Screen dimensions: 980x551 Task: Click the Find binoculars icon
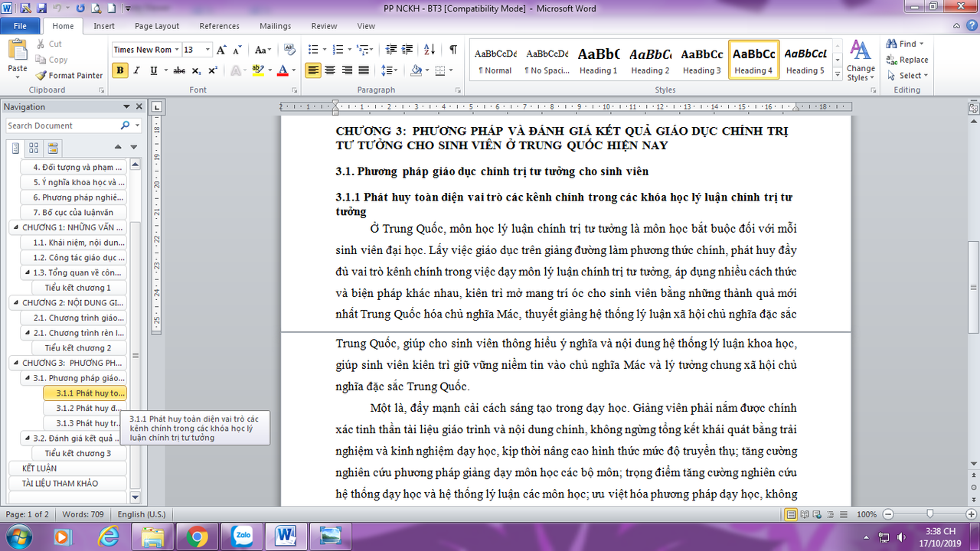pos(892,44)
